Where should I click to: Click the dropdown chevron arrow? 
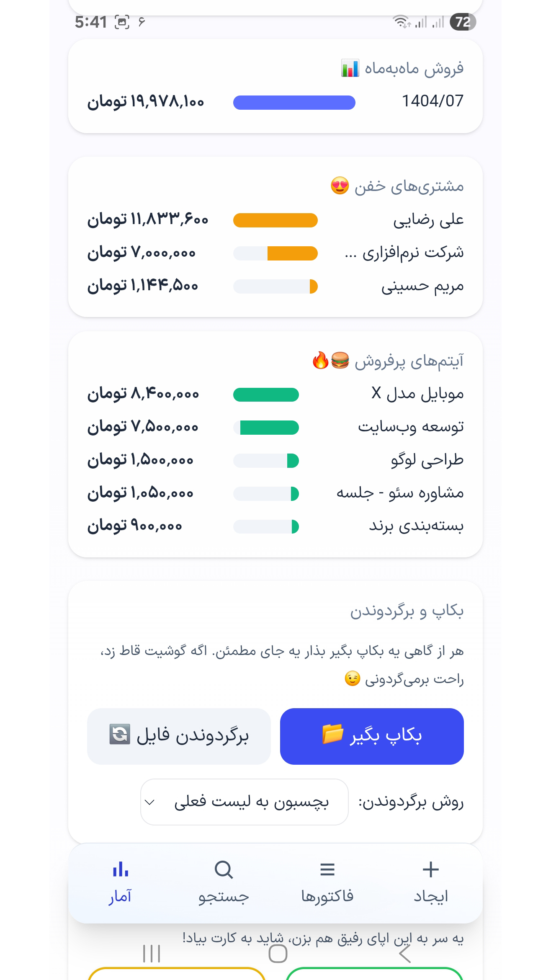[x=150, y=802]
